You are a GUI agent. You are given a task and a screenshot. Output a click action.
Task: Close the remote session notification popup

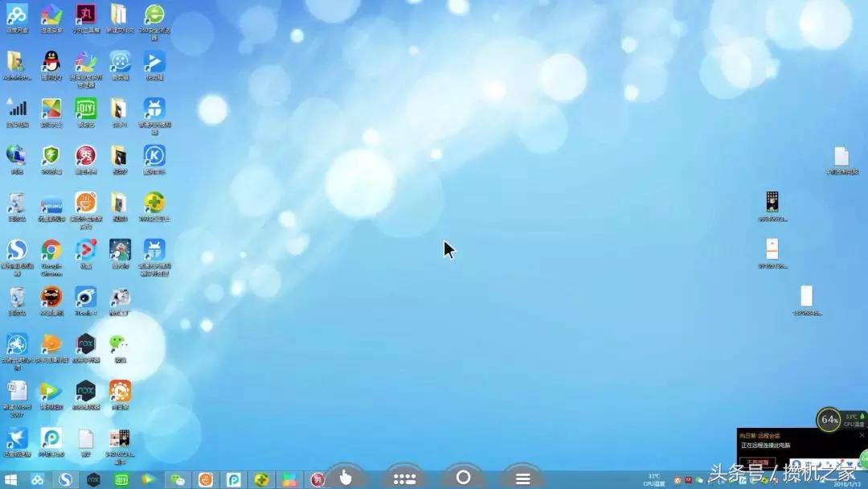tap(862, 435)
